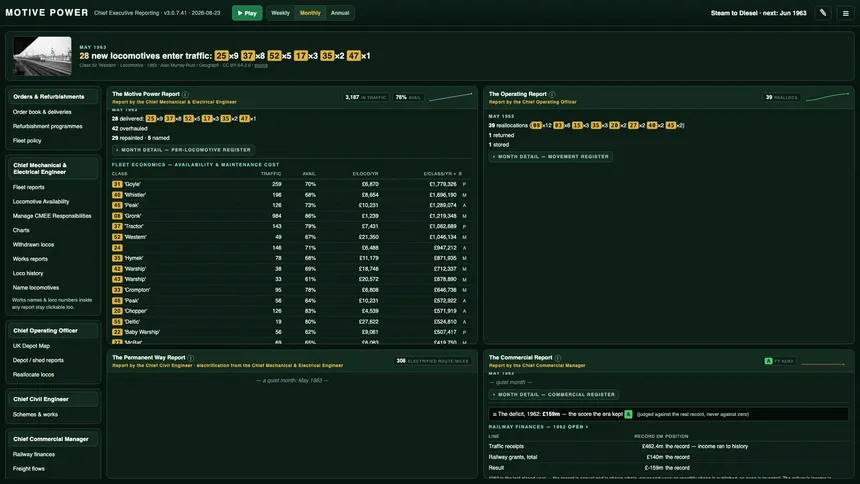The width and height of the screenshot is (860, 484).
Task: Open Order book & deliveries
Action: point(42,112)
